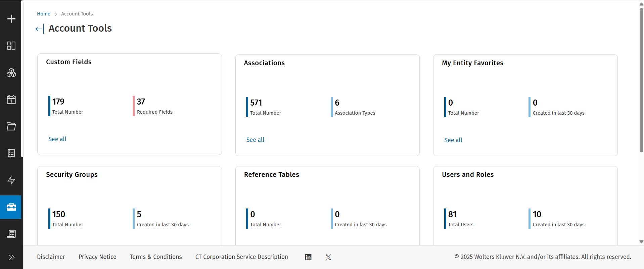Click Account Tools breadcrumb text
The image size is (644, 269).
tap(77, 14)
